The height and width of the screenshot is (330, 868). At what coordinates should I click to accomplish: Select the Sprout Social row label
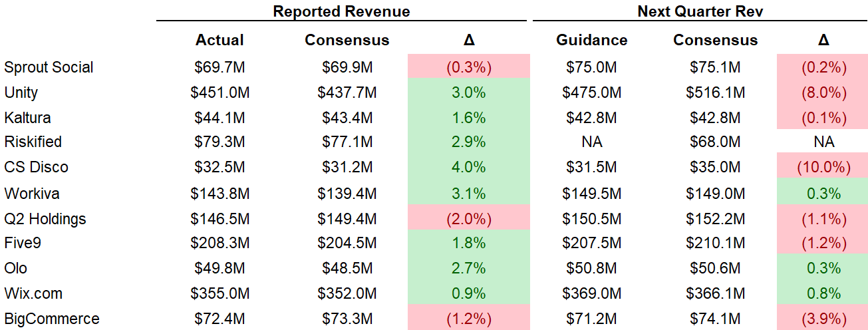tap(49, 67)
